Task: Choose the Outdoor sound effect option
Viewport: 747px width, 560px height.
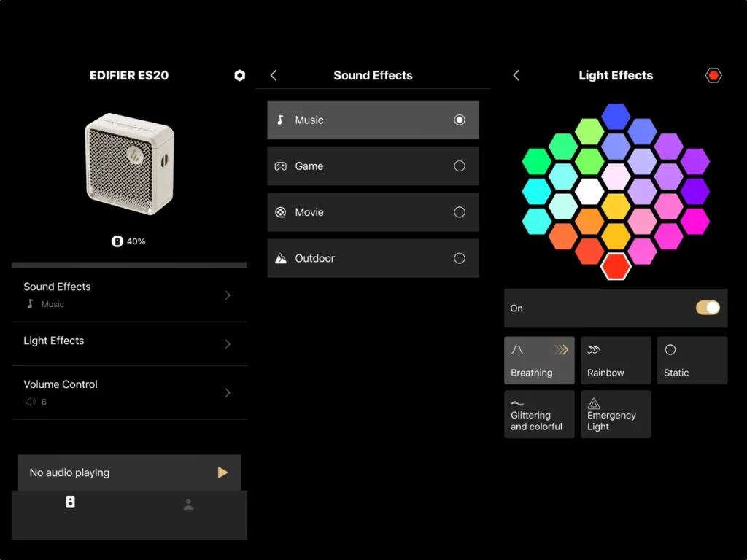Action: point(373,258)
